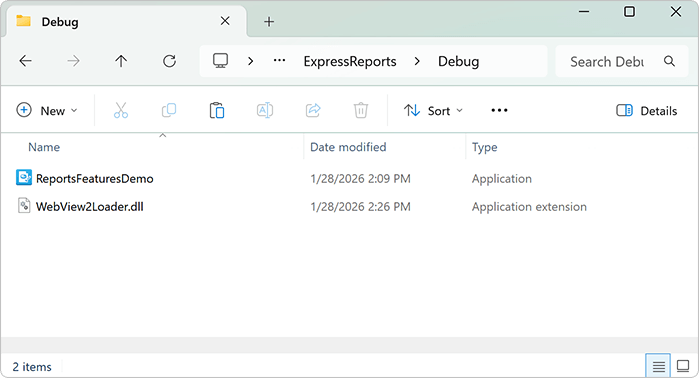This screenshot has height=378, width=699.
Task: Sort files by Type column
Action: click(485, 147)
